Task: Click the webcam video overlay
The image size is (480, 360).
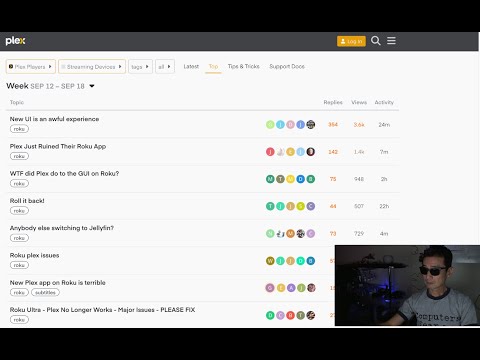Action: click(x=407, y=286)
